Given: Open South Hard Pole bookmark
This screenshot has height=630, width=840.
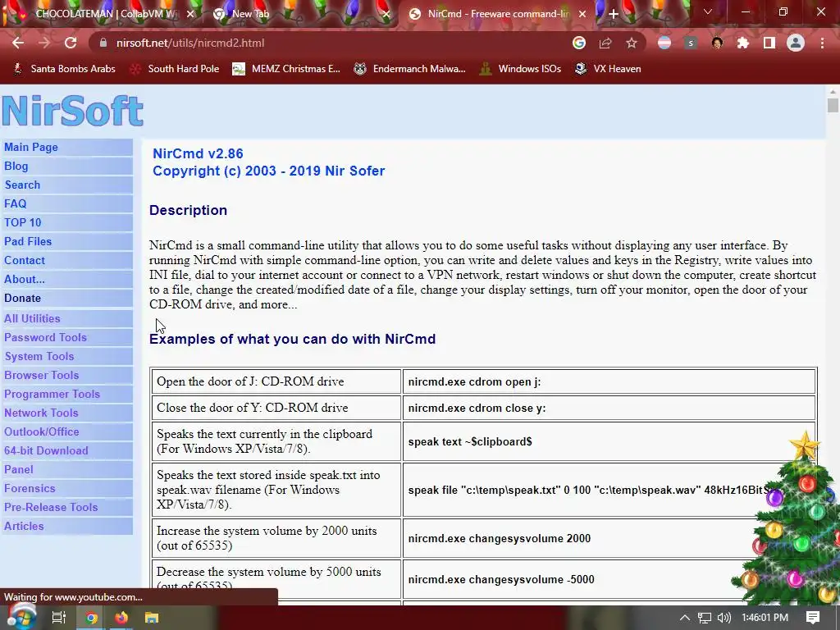Looking at the screenshot, I should coord(176,69).
